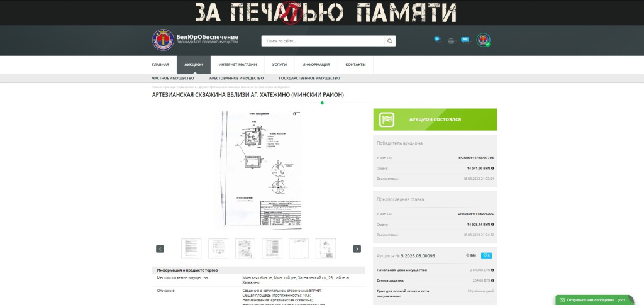Show next thumbnails with right arrow
The width and height of the screenshot is (644, 305).
click(x=357, y=248)
